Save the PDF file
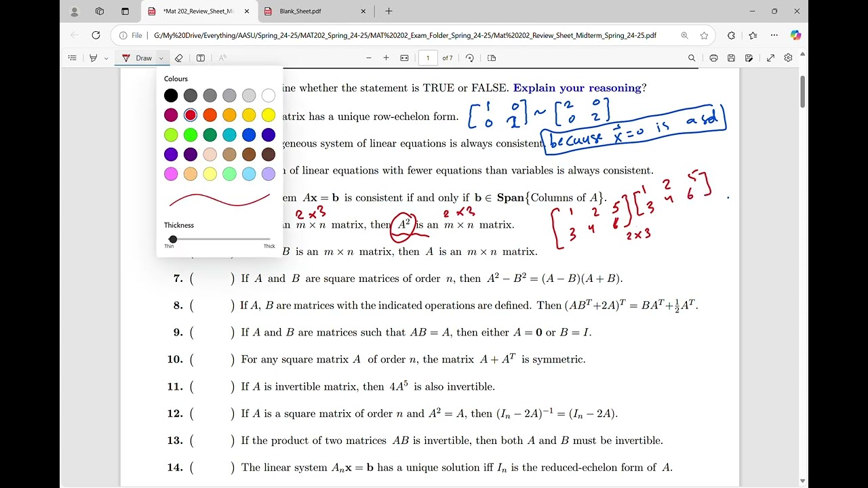Image resolution: width=868 pixels, height=488 pixels. click(x=731, y=58)
